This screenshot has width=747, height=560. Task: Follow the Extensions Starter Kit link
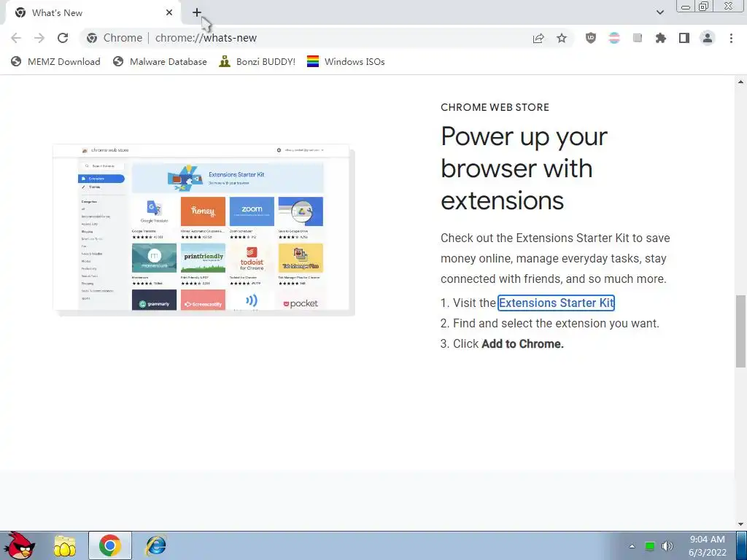point(556,303)
